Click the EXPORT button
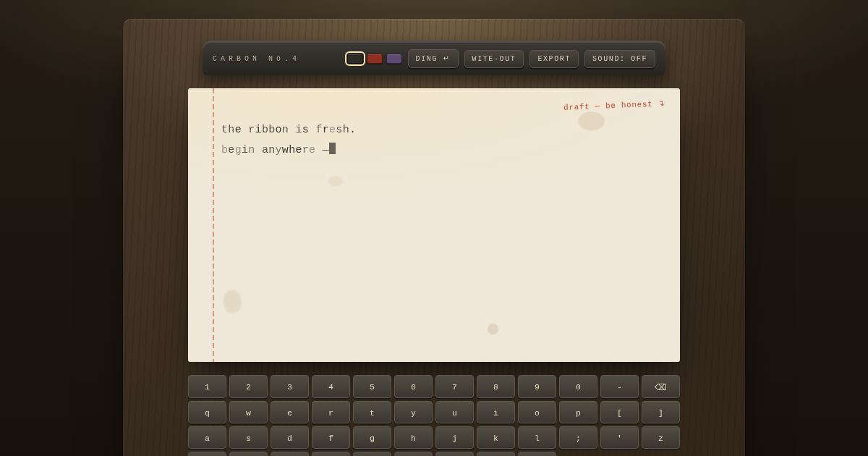 pos(554,59)
